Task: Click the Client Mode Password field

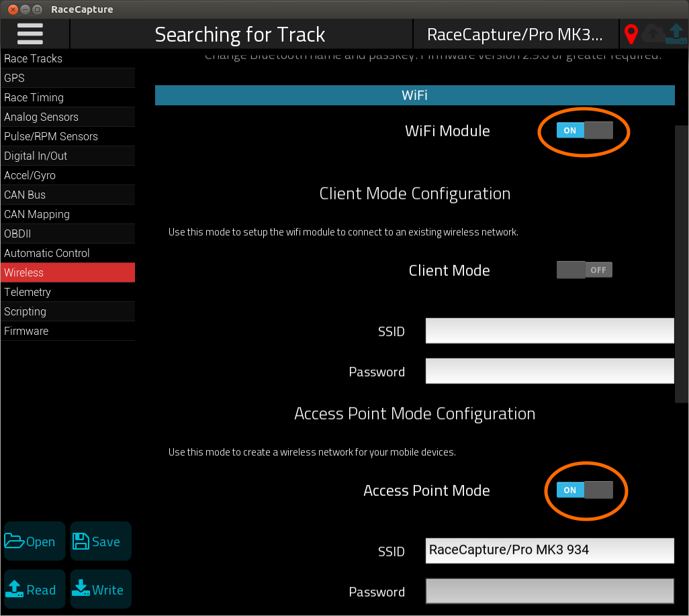Action: tap(550, 371)
